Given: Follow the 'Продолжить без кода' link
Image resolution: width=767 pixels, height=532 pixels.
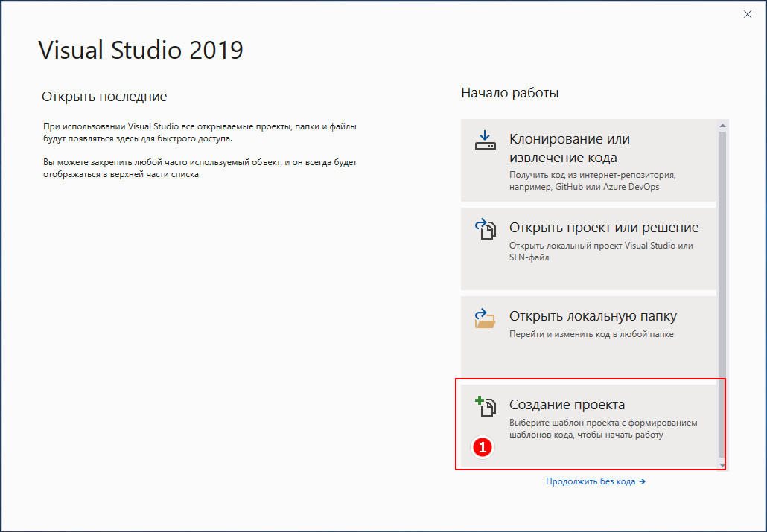Looking at the screenshot, I should coord(595,481).
